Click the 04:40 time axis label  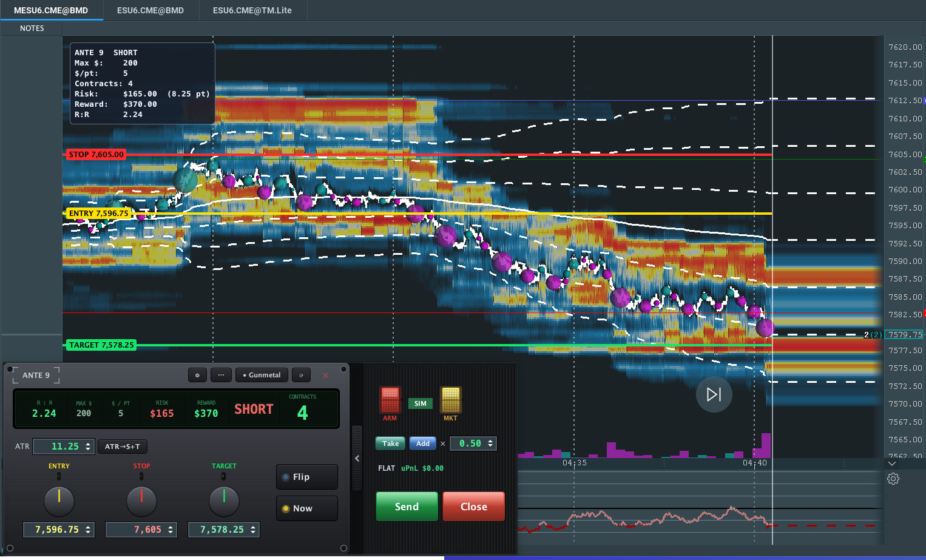(754, 463)
